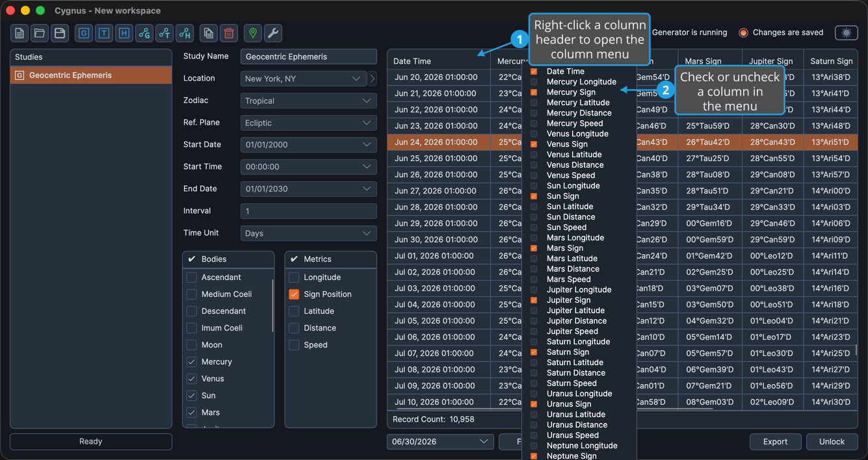
Task: Click the Changes are saved indicator light
Action: 743,32
